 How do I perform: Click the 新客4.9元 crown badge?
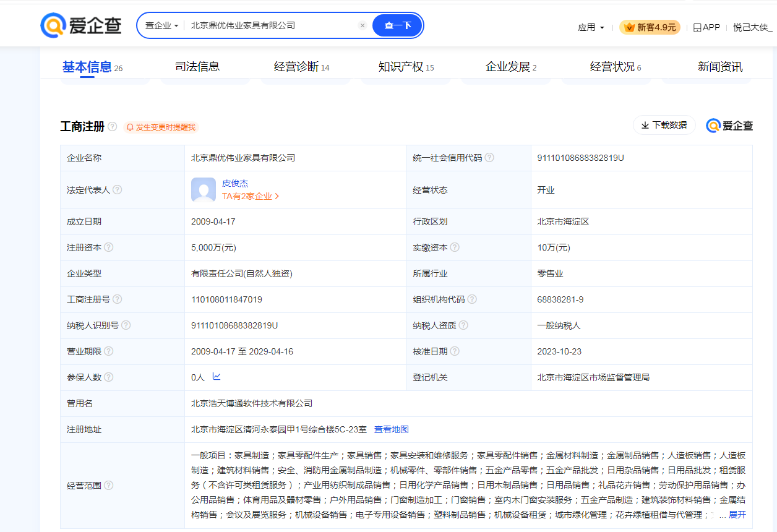650,27
